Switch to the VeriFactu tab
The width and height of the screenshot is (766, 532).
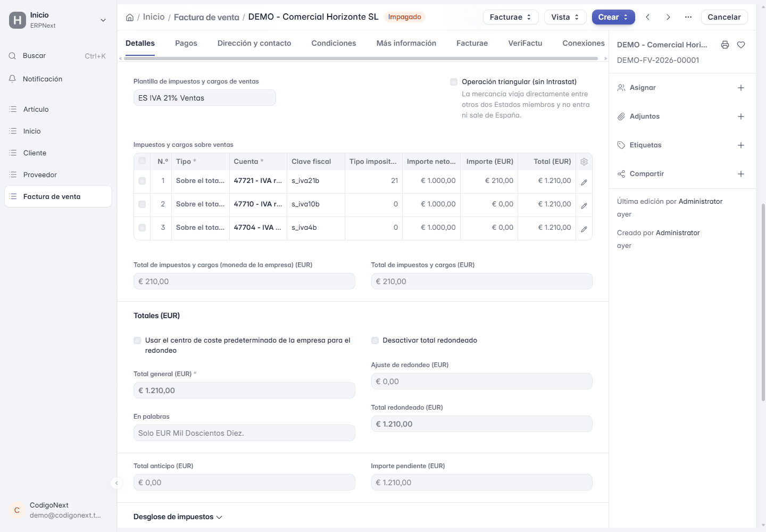click(x=525, y=43)
